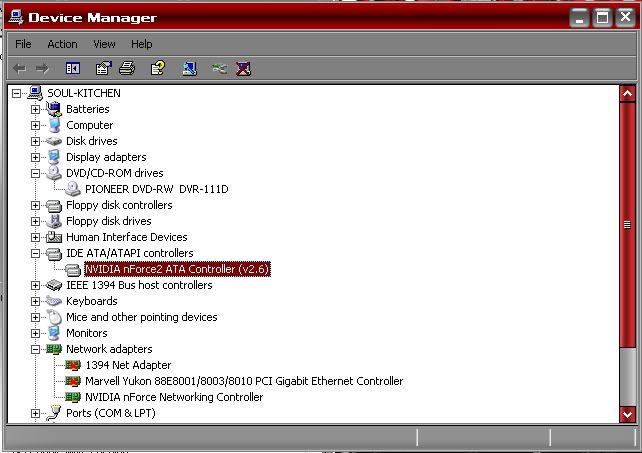Viewport: 642px width, 453px height.
Task: Expand the Display adapters node
Action: click(35, 157)
